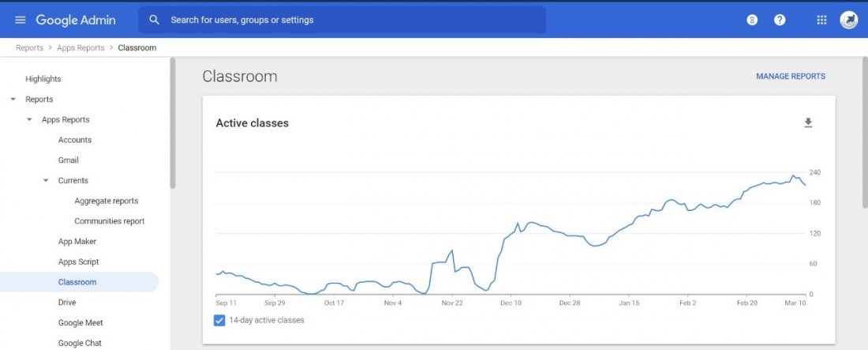Uncheck the 14-day active classes checkbox
The width and height of the screenshot is (868, 350).
click(219, 320)
